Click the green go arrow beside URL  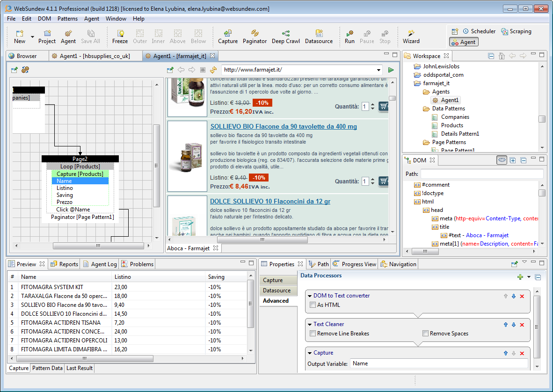[x=391, y=70]
